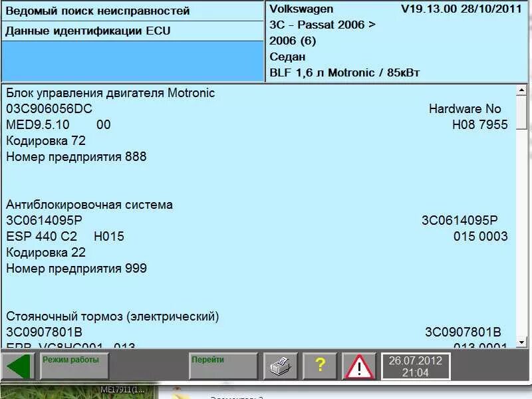Image resolution: width=532 pixels, height=399 pixels.
Task: Select the Кодировка 22 line
Action: (x=46, y=253)
